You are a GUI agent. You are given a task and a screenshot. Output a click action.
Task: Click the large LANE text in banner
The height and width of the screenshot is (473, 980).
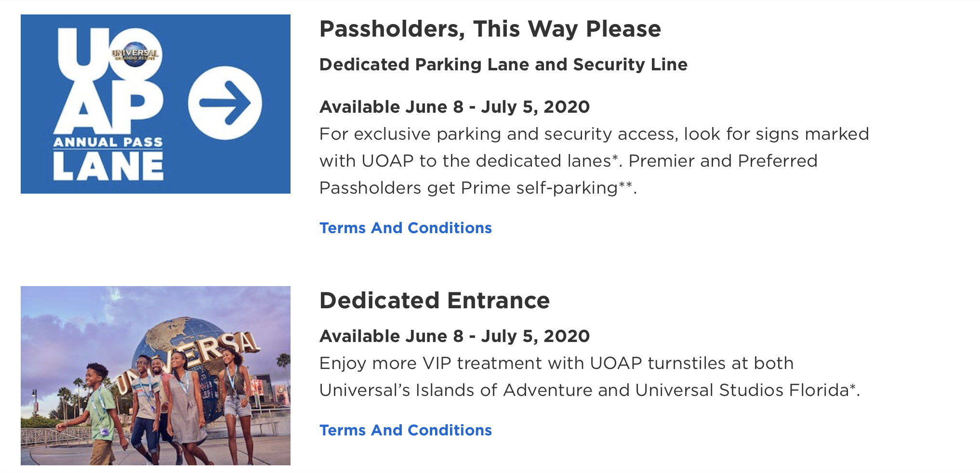(108, 167)
